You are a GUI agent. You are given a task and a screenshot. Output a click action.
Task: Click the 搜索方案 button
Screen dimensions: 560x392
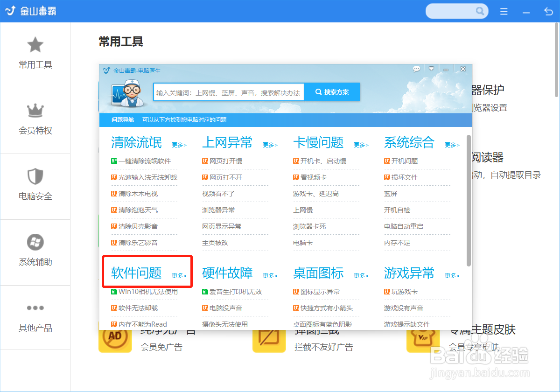[332, 92]
